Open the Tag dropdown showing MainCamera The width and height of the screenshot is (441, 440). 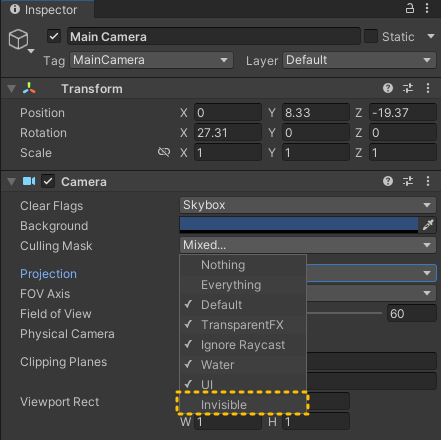[x=151, y=60]
